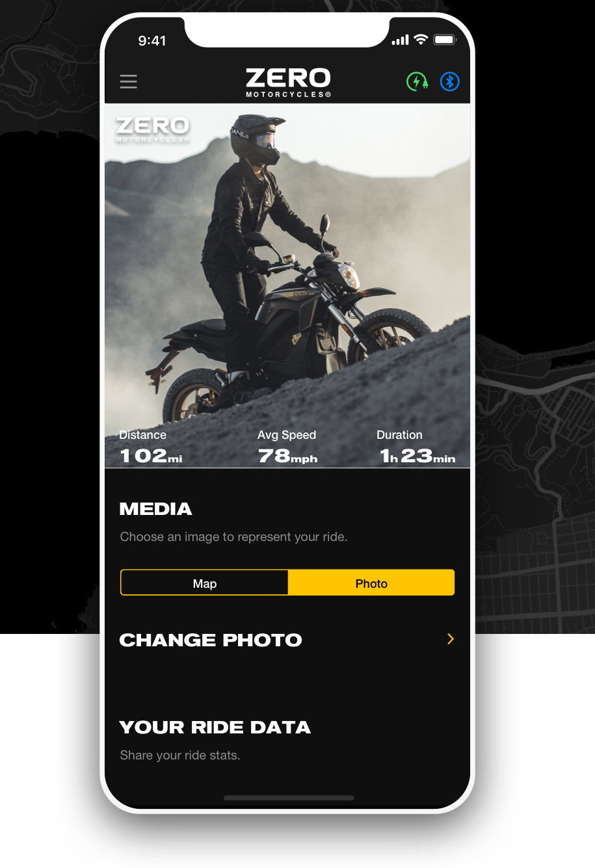Tap the Distance 102 mi stat
This screenshot has width=595, height=868.
pos(151,448)
